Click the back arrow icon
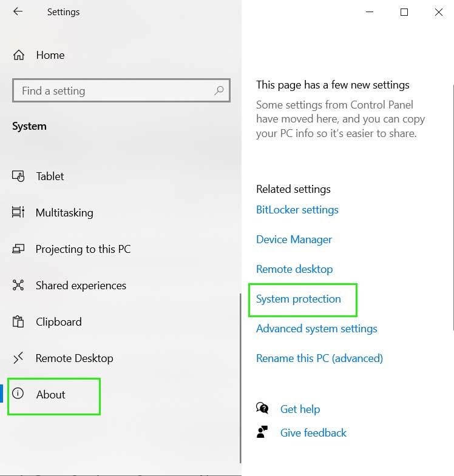Screen dimensions: 454x476 click(x=18, y=12)
